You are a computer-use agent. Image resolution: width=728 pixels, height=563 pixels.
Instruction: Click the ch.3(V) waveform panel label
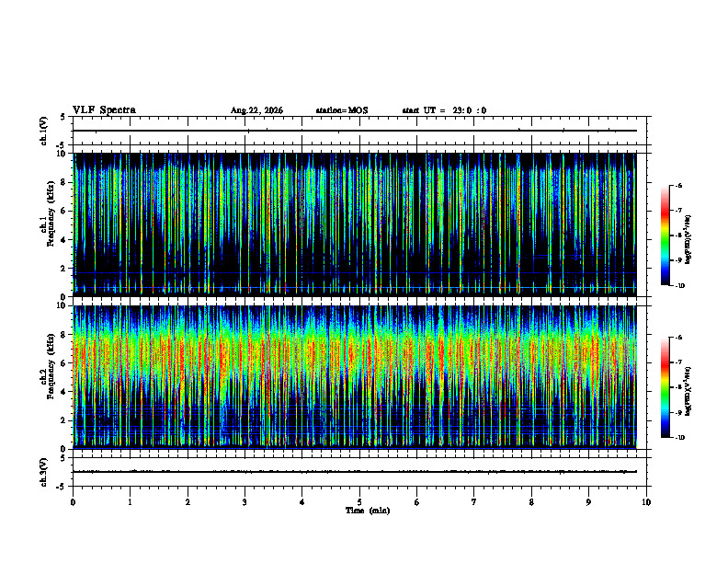(44, 472)
